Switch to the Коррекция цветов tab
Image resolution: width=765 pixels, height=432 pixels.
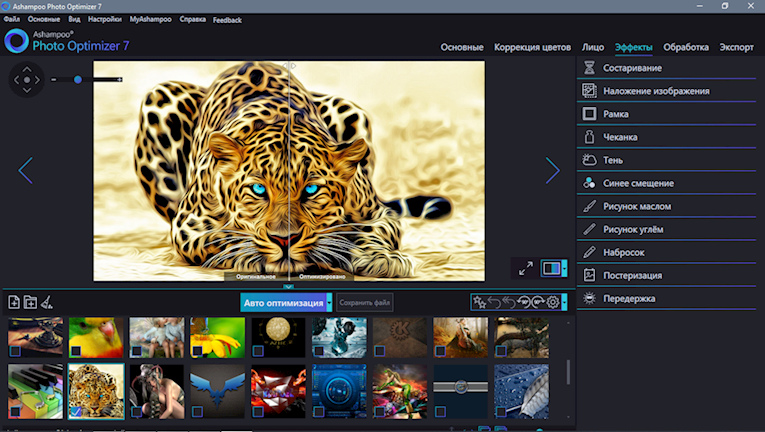point(532,47)
